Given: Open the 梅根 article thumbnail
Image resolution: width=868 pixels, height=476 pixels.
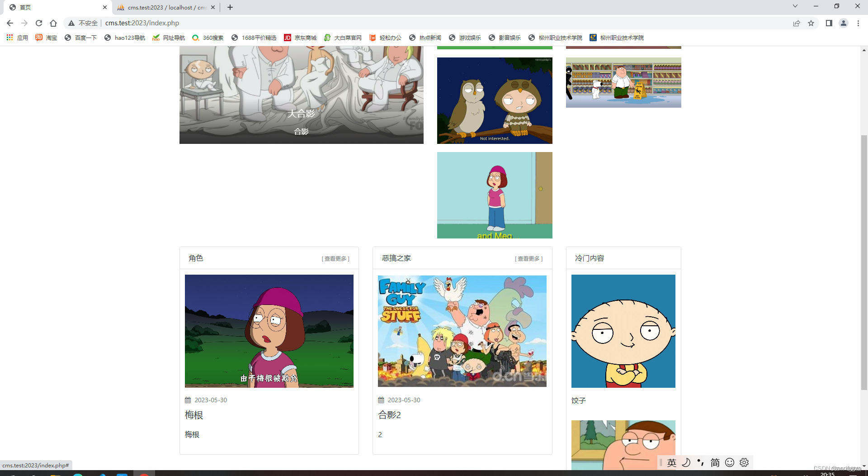Looking at the screenshot, I should pyautogui.click(x=269, y=331).
